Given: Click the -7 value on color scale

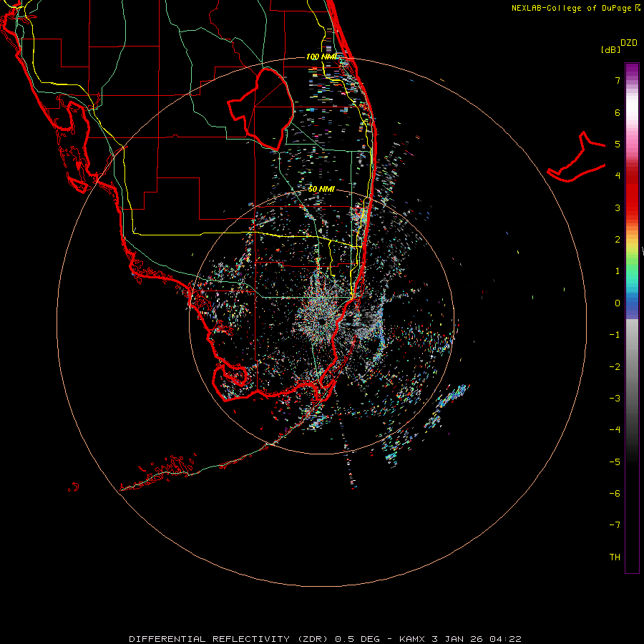Looking at the screenshot, I should [615, 525].
